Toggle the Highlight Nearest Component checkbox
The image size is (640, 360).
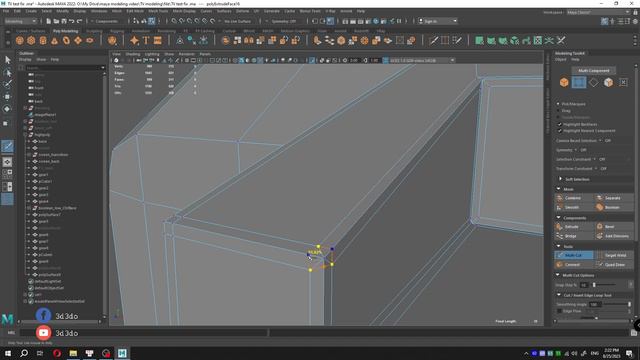(560, 131)
